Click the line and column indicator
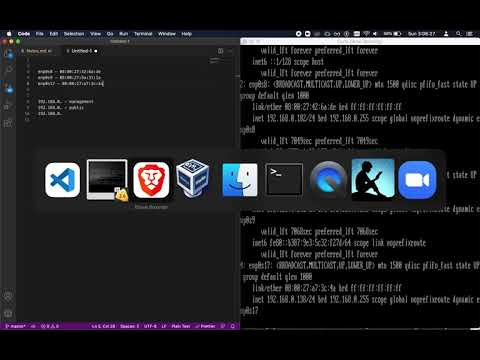 click(103, 326)
